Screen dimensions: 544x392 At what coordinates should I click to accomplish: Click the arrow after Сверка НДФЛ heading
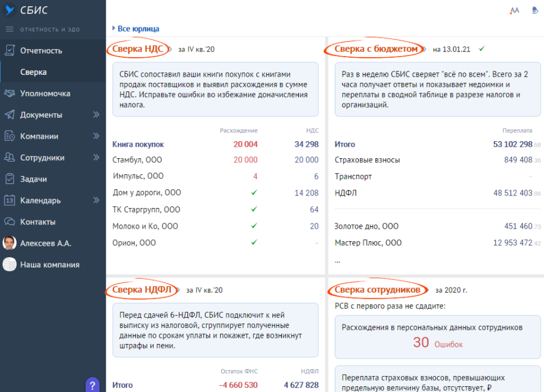point(177,289)
